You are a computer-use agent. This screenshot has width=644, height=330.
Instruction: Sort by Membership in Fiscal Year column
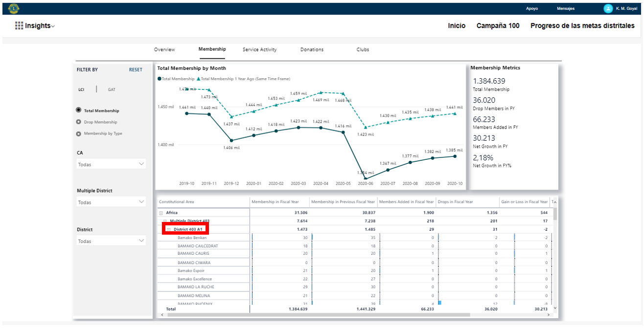(275, 202)
